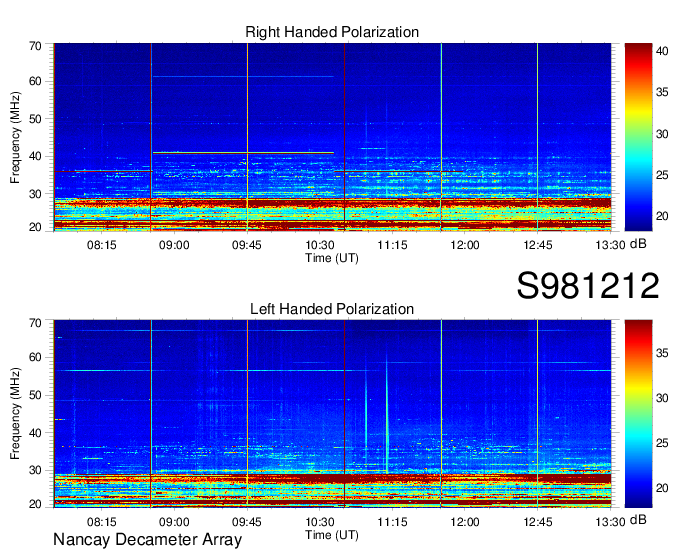Screen dimensions: 680x552
Task: Click the Left Handed Polarization spectrogram image
Action: click(332, 414)
